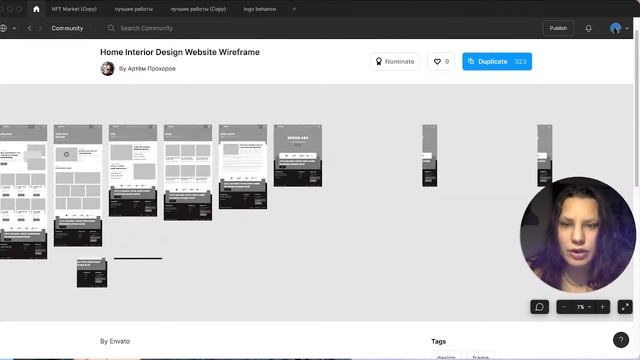Open the Figma home tab
640x360 pixels.
pyautogui.click(x=36, y=9)
